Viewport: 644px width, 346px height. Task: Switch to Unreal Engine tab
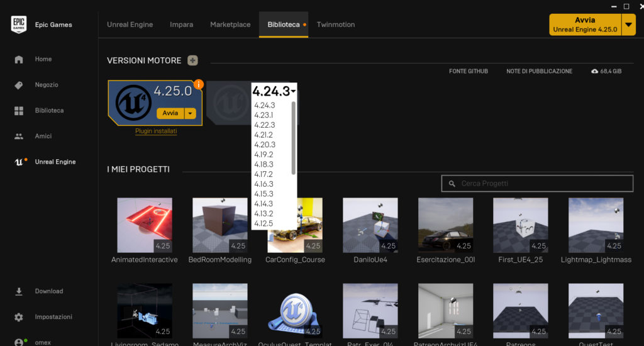pos(130,25)
